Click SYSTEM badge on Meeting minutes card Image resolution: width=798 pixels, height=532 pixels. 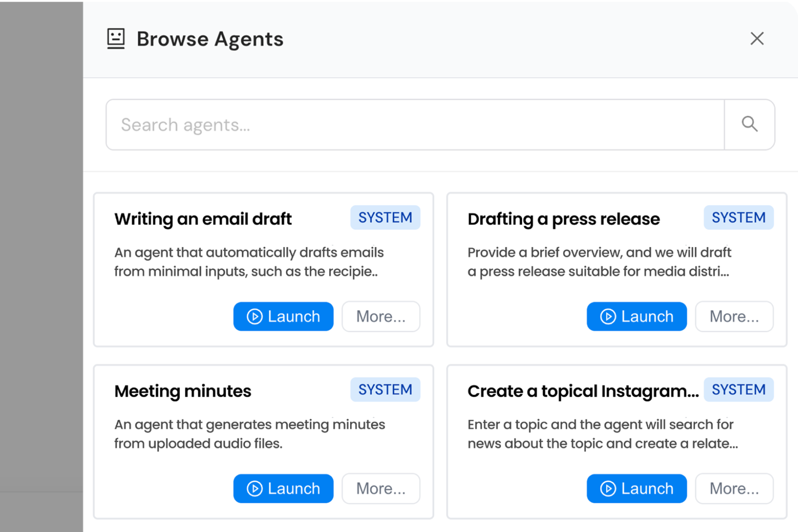385,390
